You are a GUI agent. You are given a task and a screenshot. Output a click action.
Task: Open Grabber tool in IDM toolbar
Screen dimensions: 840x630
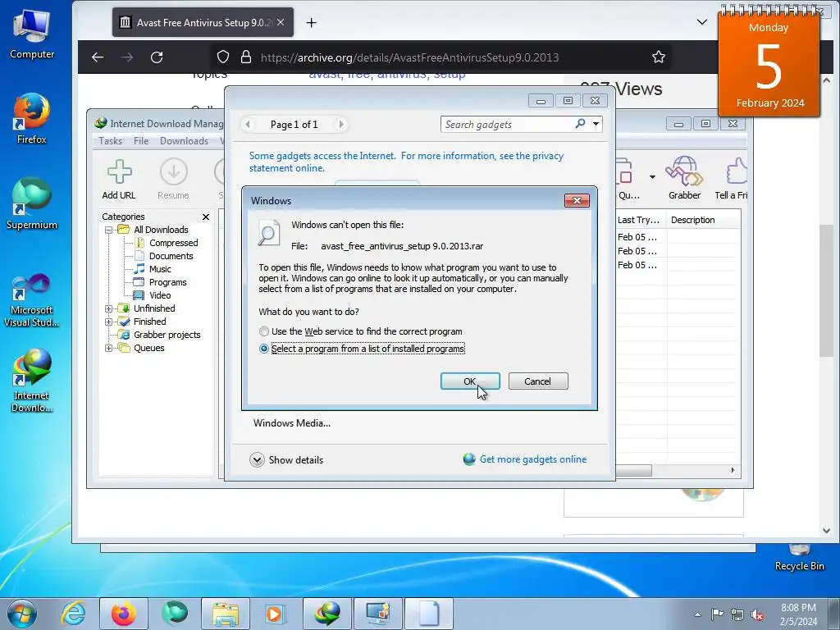(684, 178)
